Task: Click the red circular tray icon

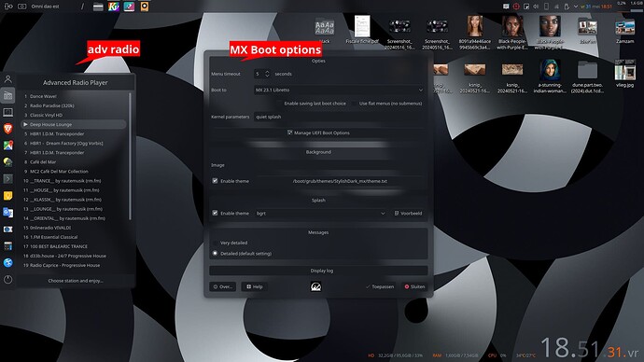Action: point(516,7)
